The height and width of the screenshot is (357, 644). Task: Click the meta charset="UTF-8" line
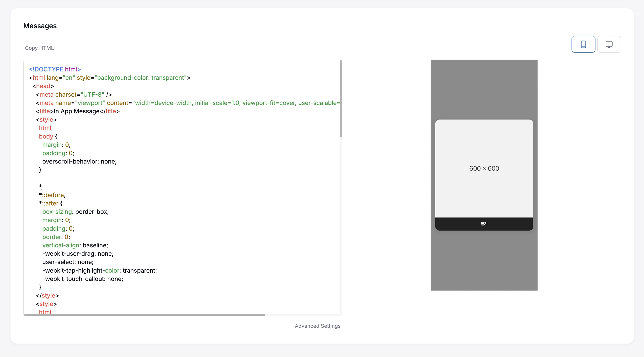[74, 94]
